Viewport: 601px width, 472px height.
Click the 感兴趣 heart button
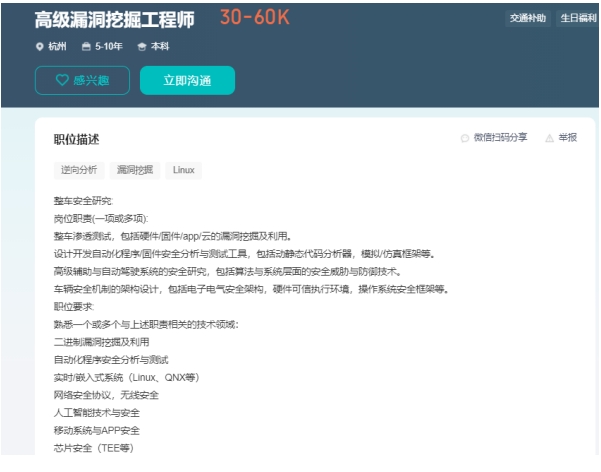pos(82,81)
